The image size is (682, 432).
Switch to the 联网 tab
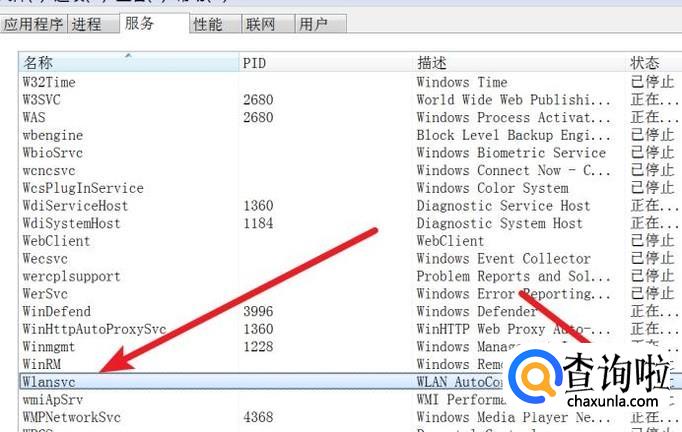(x=260, y=24)
